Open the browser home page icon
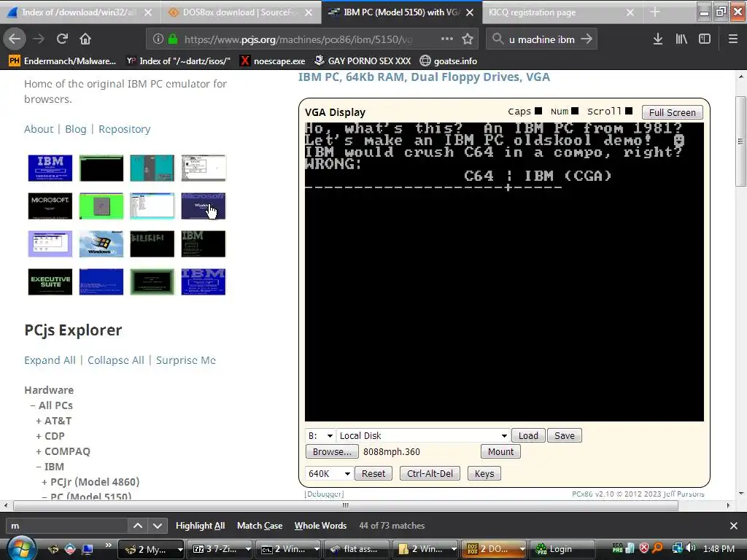 (85, 39)
